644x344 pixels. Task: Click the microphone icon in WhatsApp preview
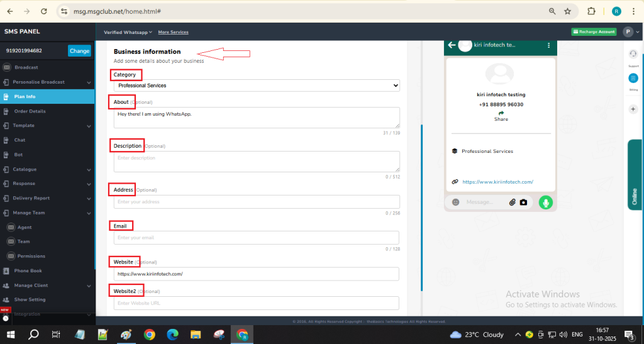tap(545, 203)
